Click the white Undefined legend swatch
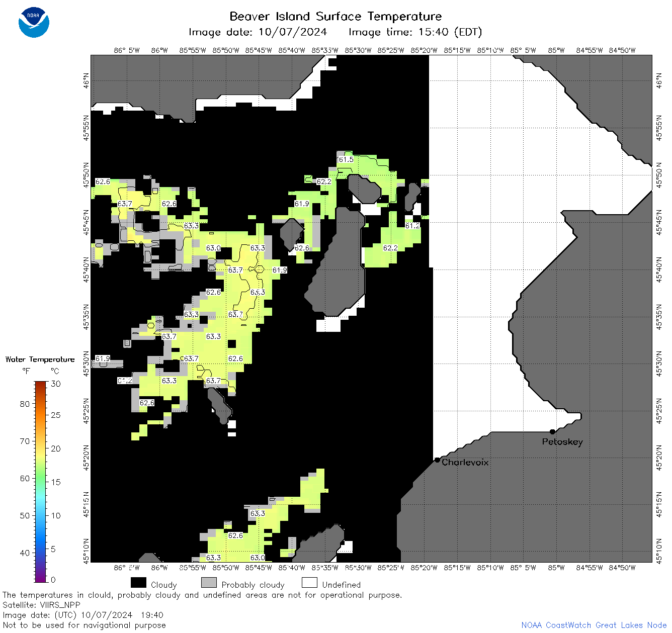The height and width of the screenshot is (633, 672). 309,583
